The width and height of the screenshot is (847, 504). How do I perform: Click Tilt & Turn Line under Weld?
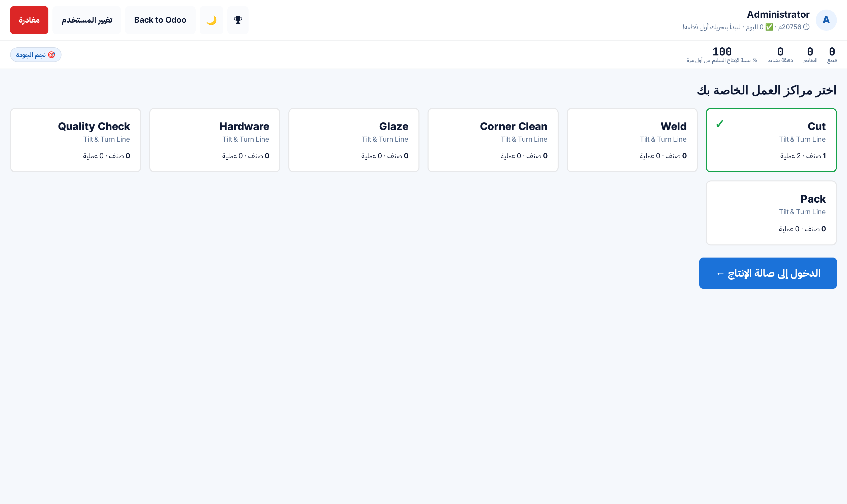[x=663, y=139]
